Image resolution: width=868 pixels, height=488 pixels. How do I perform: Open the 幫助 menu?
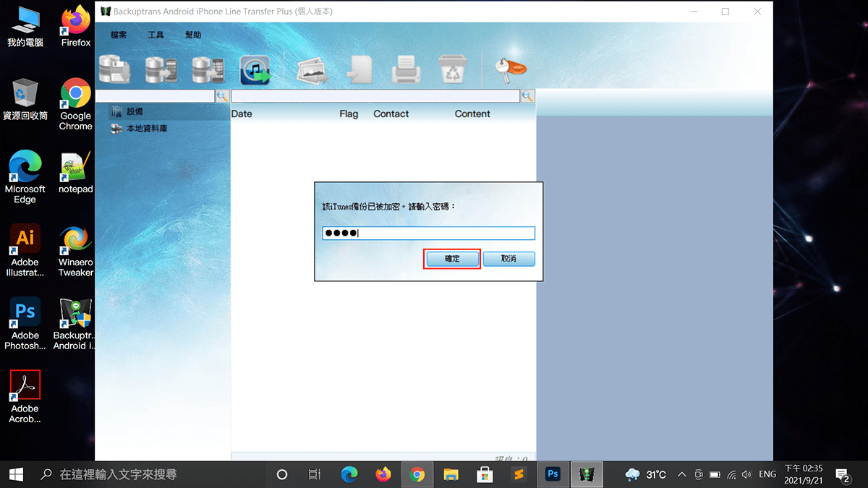193,35
